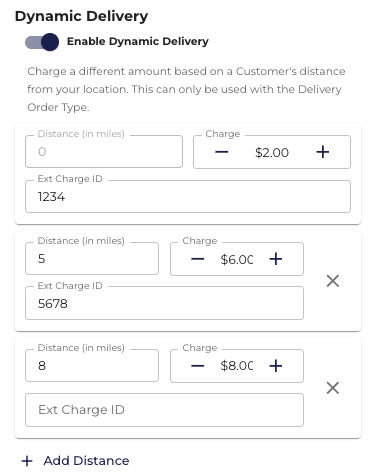This screenshot has height=475, width=369.
Task: Click the $8.00 charge value
Action: [x=237, y=366]
